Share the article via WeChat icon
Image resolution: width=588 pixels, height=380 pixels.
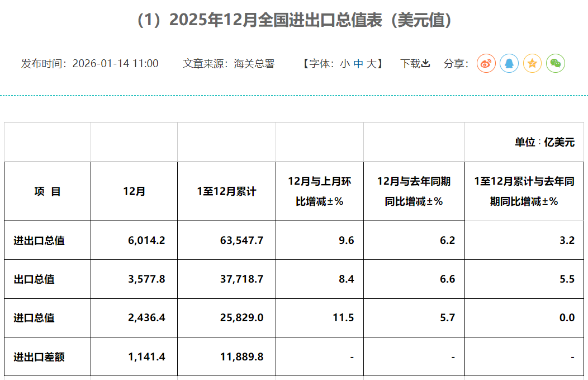pyautogui.click(x=556, y=63)
